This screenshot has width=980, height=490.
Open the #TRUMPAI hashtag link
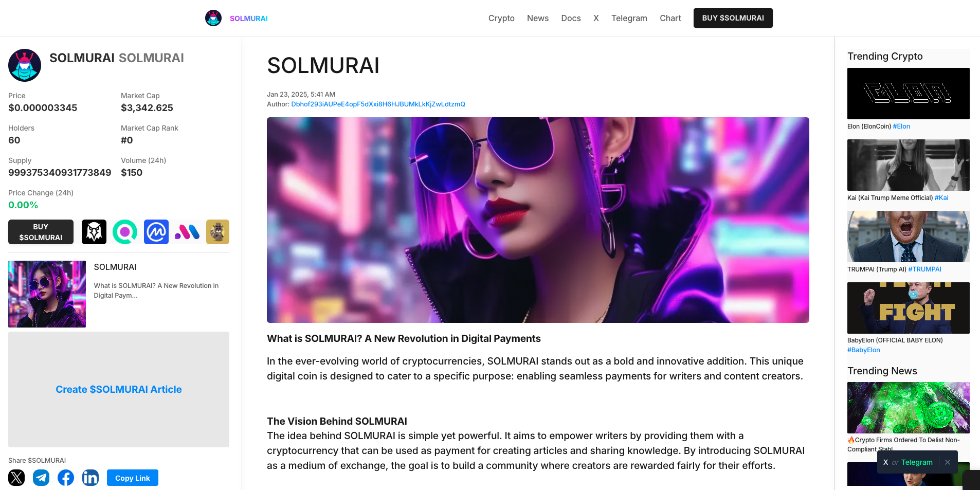[x=924, y=269]
